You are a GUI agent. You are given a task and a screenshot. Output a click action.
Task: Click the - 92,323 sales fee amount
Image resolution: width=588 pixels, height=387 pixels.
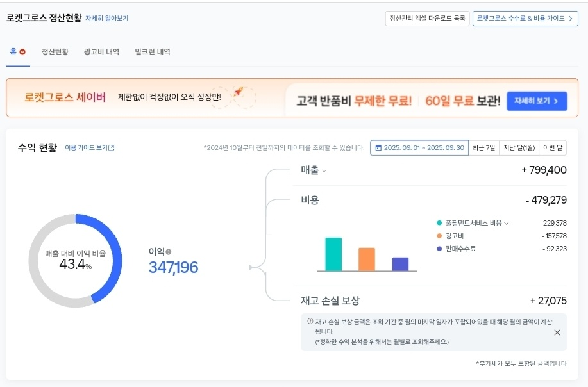pos(555,249)
